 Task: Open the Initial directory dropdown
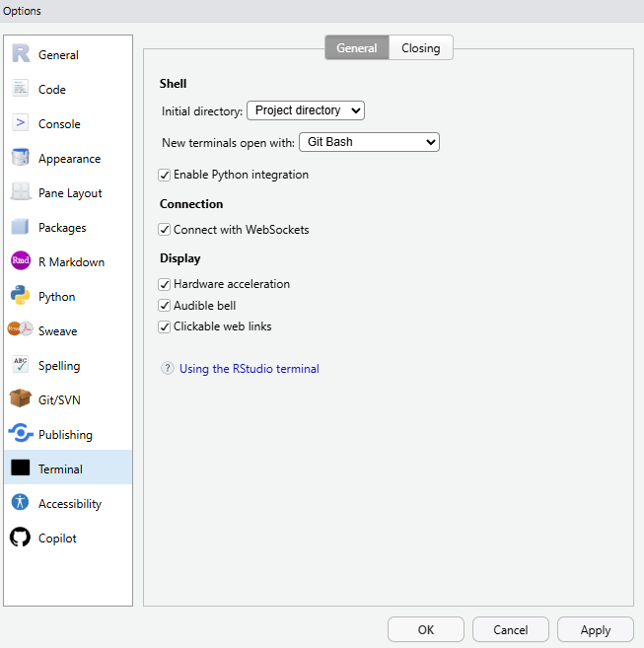(306, 110)
